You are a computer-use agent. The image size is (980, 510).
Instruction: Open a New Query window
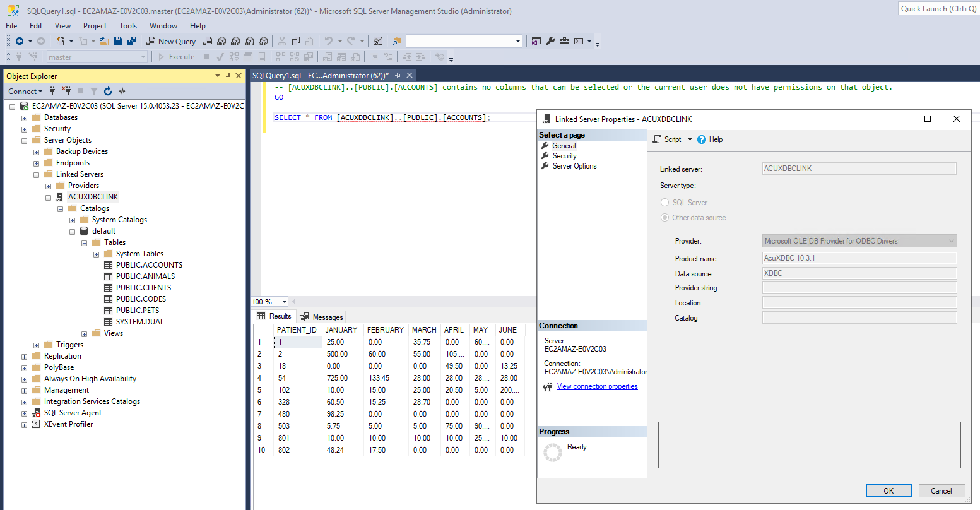[x=171, y=41]
